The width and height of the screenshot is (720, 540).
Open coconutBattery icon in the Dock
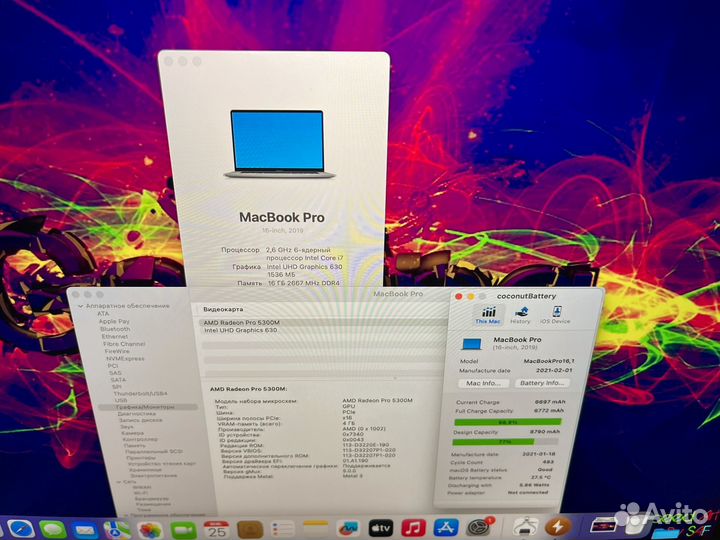pyautogui.click(x=557, y=527)
